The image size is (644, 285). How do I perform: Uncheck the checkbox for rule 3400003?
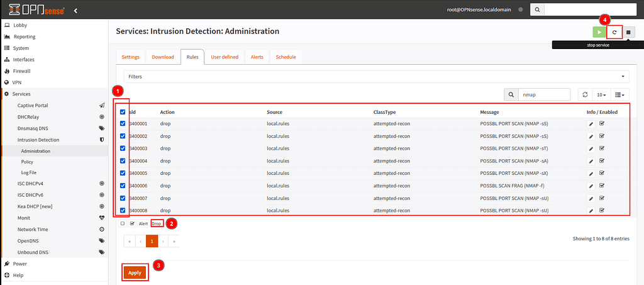pyautogui.click(x=122, y=148)
